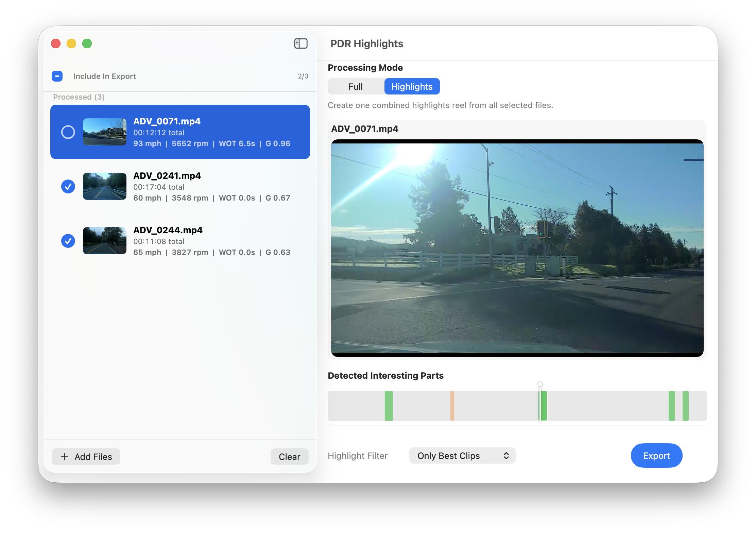Open the ADV_0241.mp4 video thumbnail

click(x=104, y=186)
